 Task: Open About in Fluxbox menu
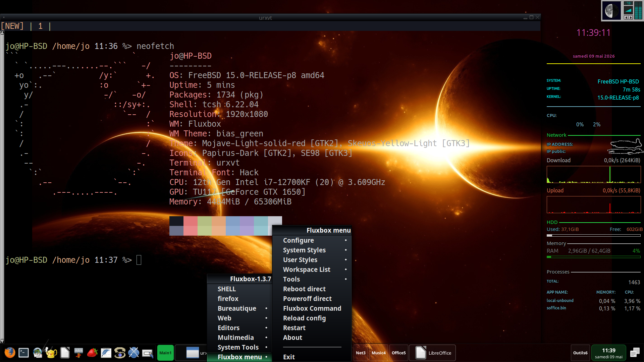tap(312, 338)
